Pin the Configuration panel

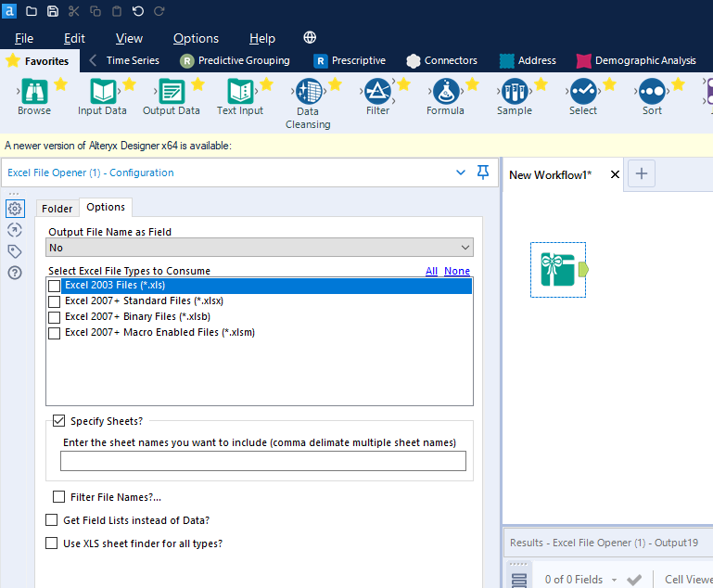pos(482,173)
